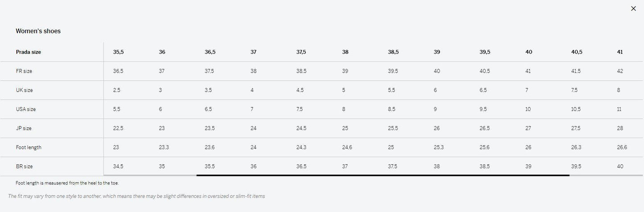This screenshot has height=212, width=644.
Task: Click the horizontal scrollbar under the table
Action: (382, 175)
